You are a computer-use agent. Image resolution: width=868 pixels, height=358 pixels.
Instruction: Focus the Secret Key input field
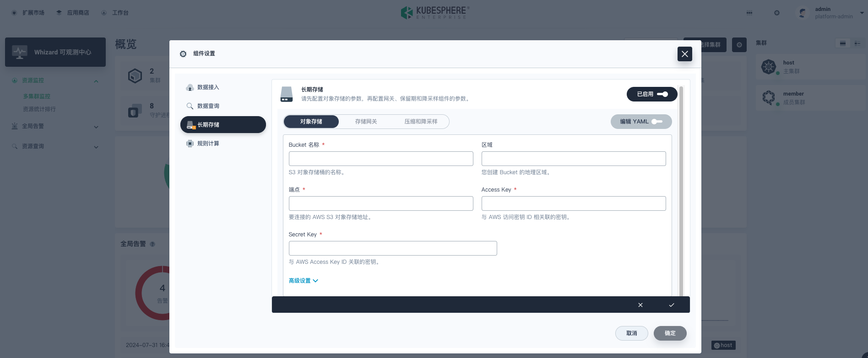[x=393, y=248]
